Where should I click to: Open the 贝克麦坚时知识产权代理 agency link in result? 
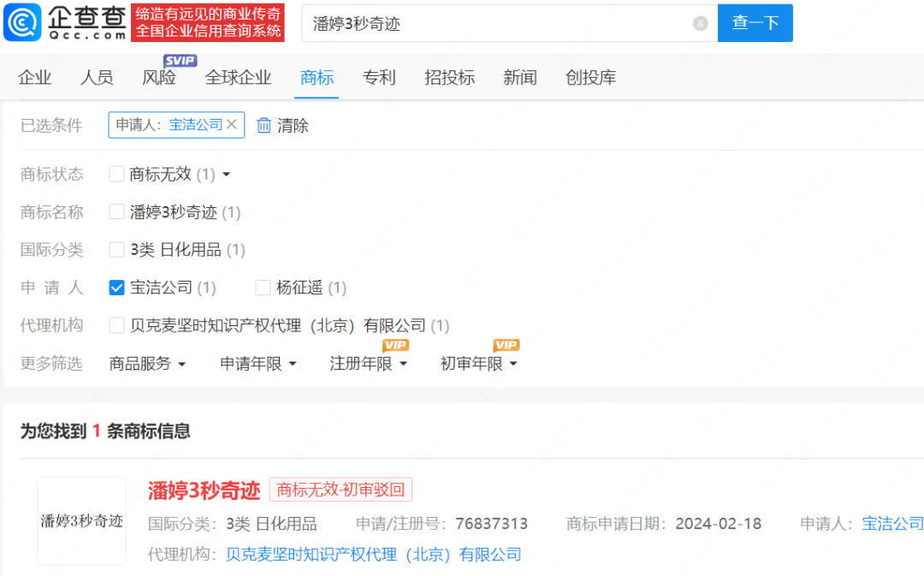pos(374,555)
